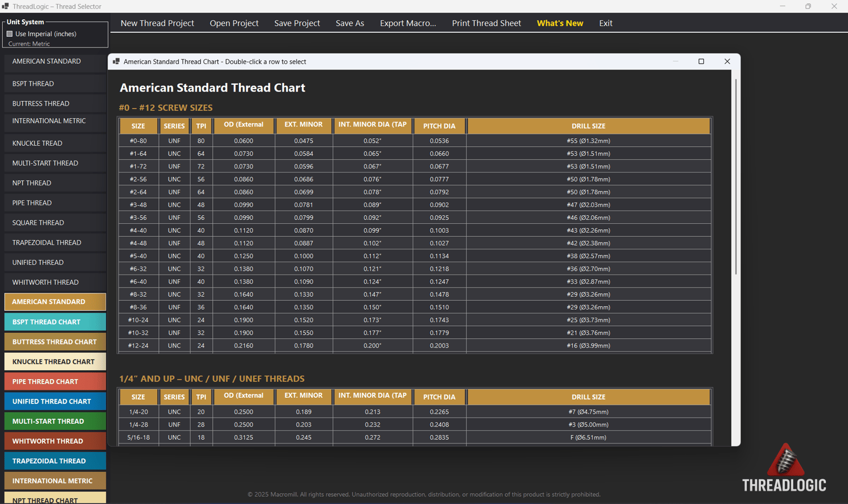Select the #5-40 size cell
This screenshot has width=848, height=504.
tap(139, 256)
